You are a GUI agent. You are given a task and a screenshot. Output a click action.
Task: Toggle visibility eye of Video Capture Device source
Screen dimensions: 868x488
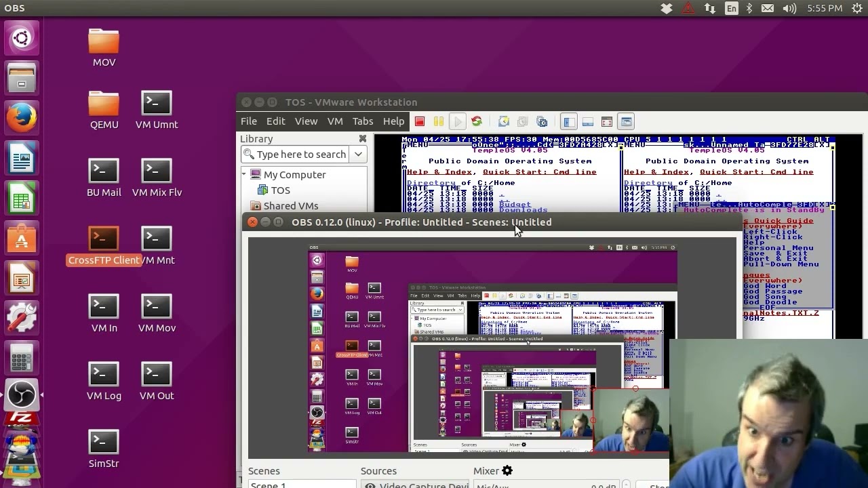[370, 485]
